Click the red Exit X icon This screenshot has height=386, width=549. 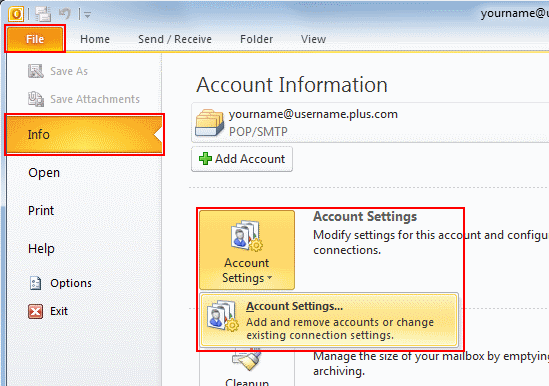pyautogui.click(x=35, y=311)
